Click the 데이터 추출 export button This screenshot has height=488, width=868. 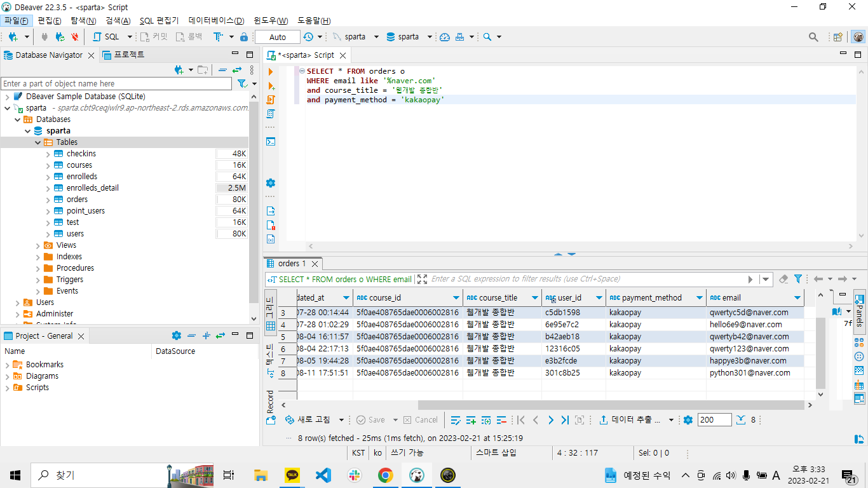click(629, 420)
